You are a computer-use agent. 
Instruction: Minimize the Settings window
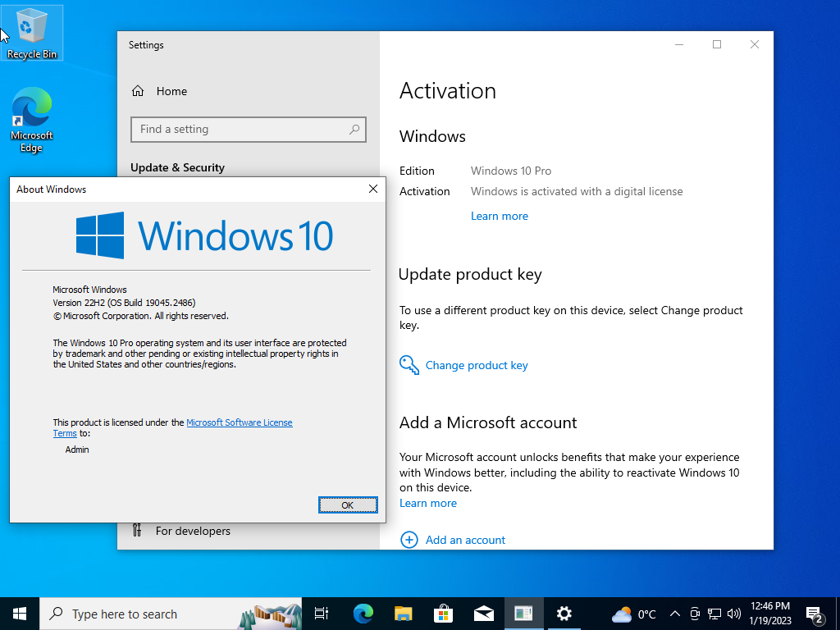(679, 44)
